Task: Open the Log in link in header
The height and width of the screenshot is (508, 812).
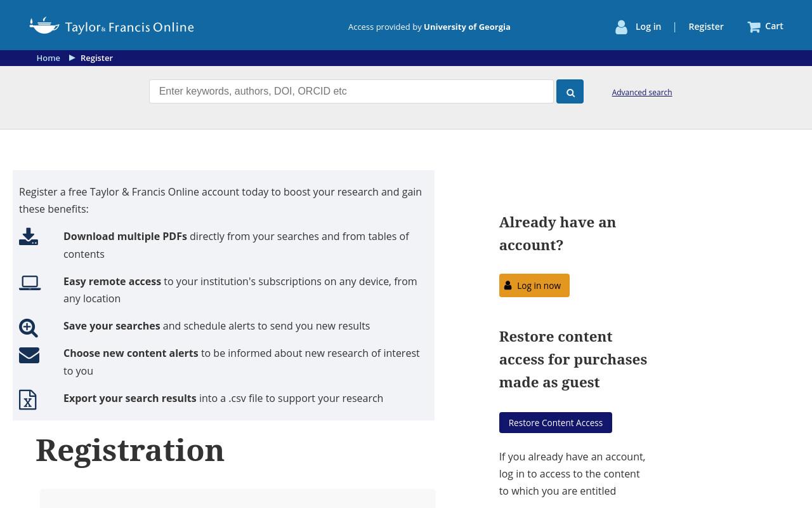Action: point(648,27)
